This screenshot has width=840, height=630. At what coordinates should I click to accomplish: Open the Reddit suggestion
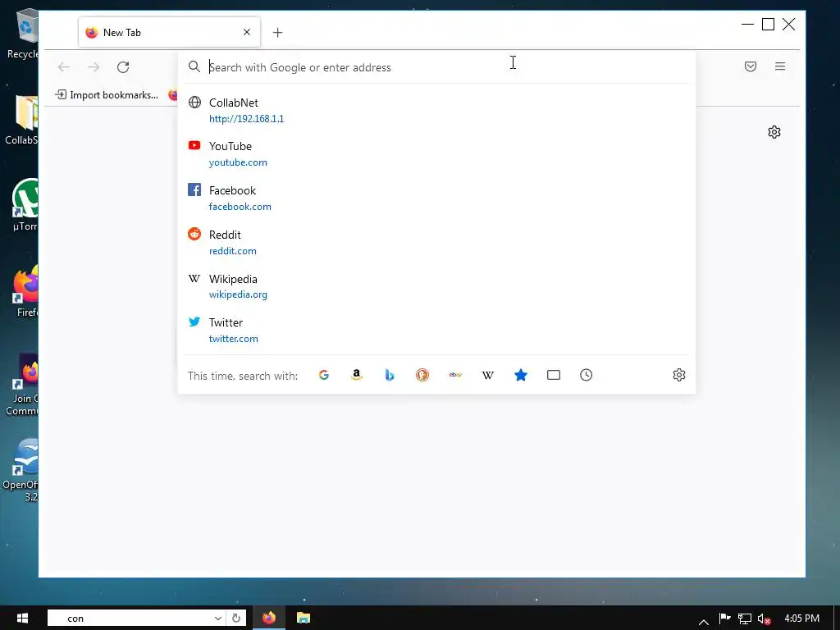[x=436, y=243]
